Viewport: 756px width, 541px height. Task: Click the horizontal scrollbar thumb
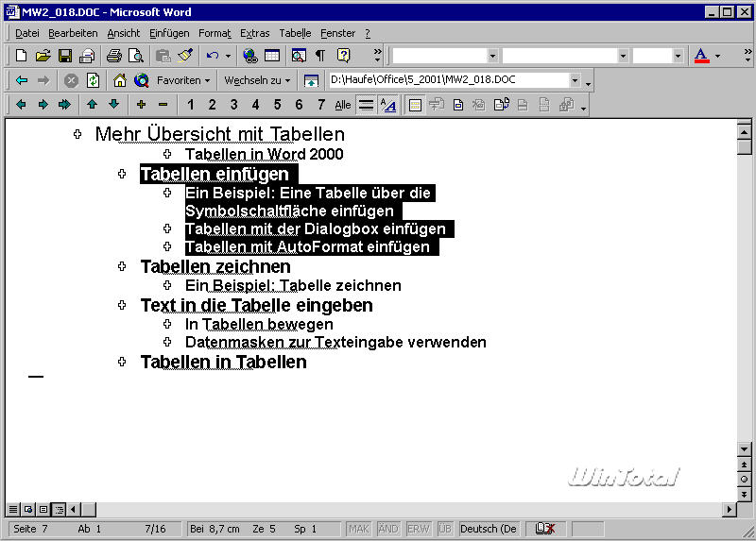[x=88, y=509]
